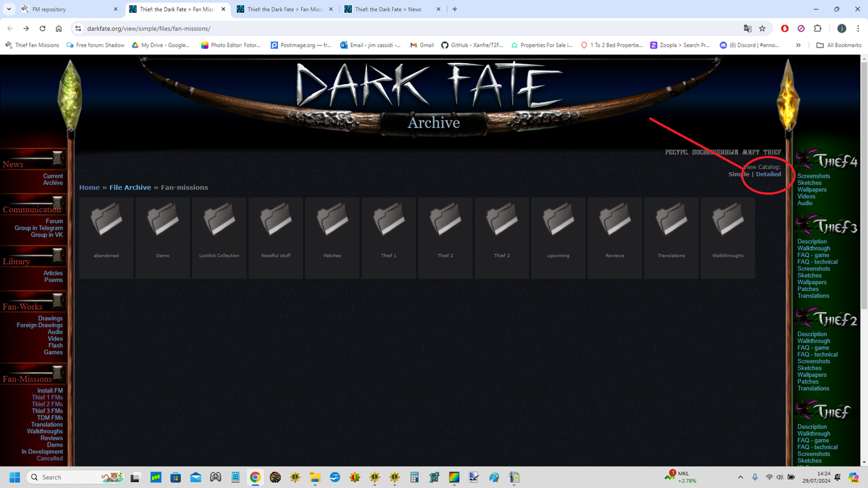Bookmark this page with the star icon
Viewport: 868px width, 488px height.
(x=762, y=28)
